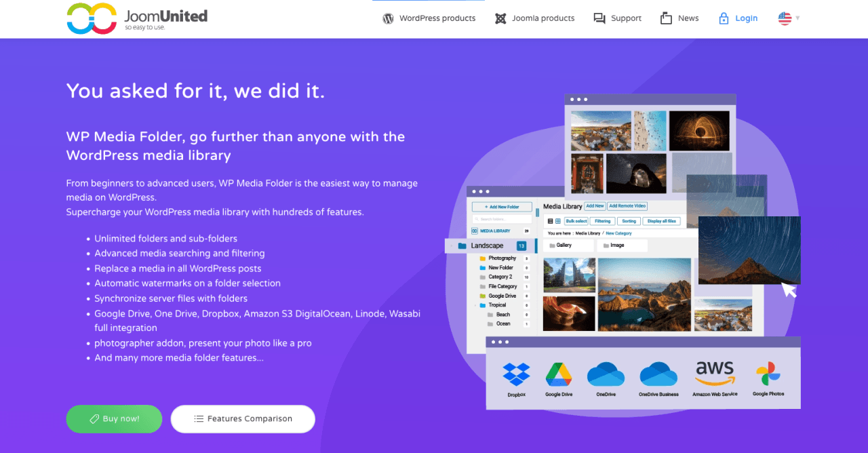Click the Joomla icon in navigation
Image resolution: width=868 pixels, height=453 pixels.
(500, 18)
